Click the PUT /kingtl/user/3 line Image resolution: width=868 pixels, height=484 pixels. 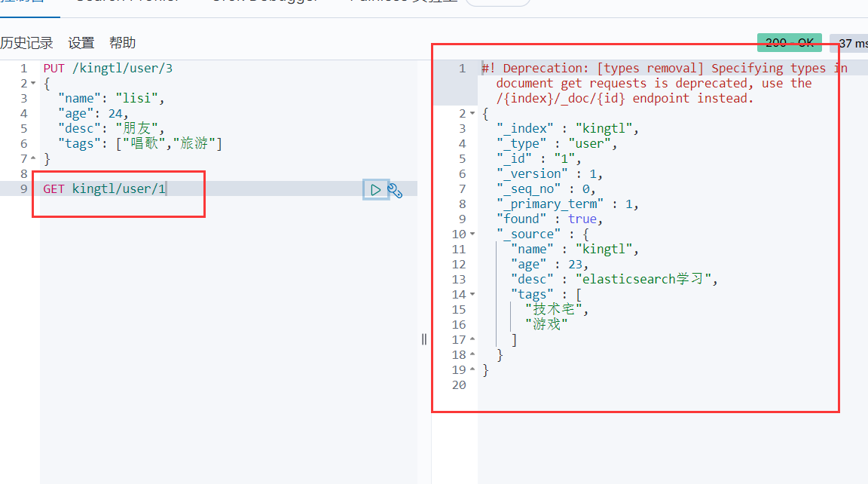(108, 68)
